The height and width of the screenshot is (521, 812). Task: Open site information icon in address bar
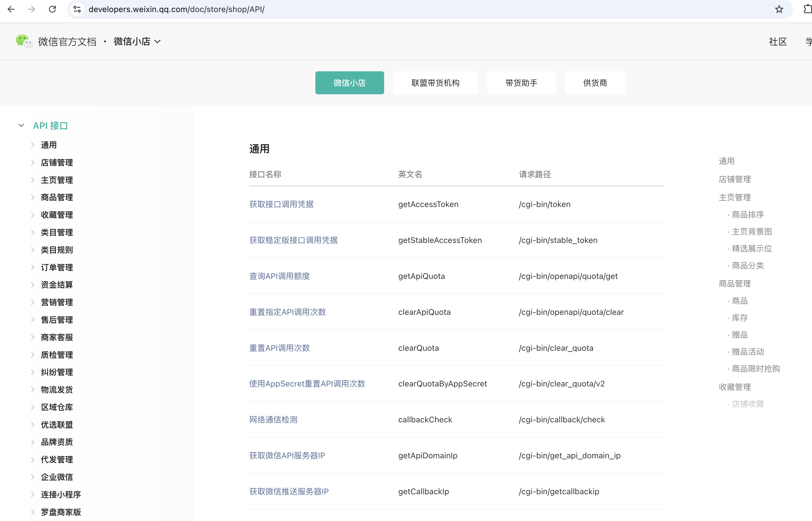tap(77, 9)
